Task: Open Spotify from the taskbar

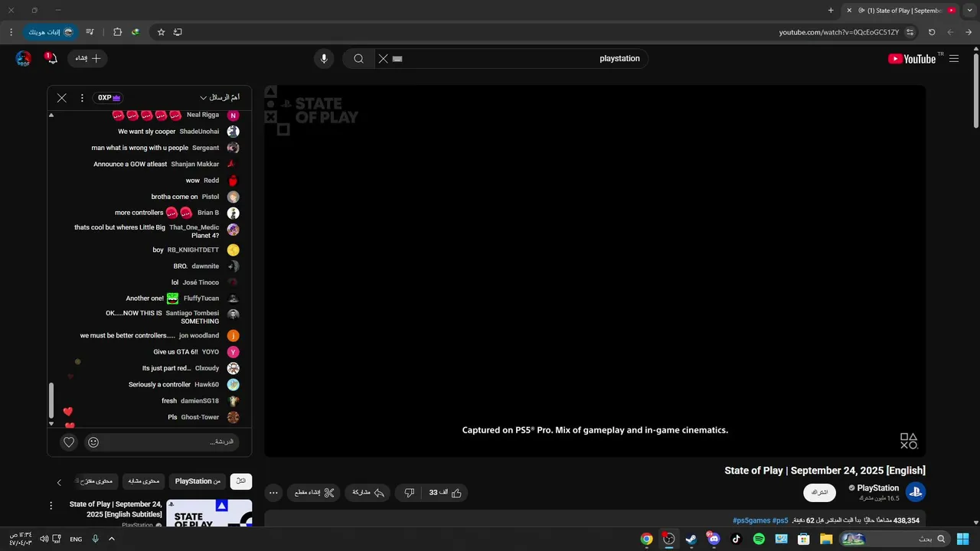Action: 759,539
